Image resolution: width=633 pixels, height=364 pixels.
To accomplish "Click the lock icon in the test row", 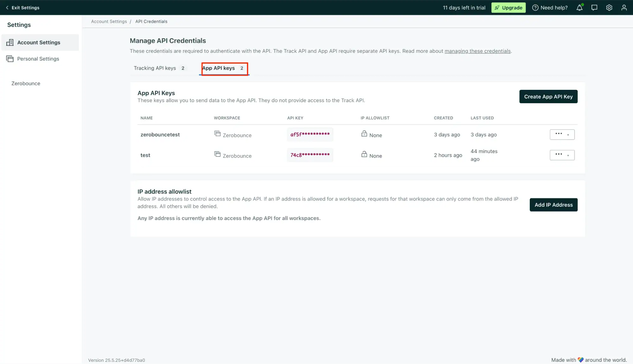I will point(364,154).
